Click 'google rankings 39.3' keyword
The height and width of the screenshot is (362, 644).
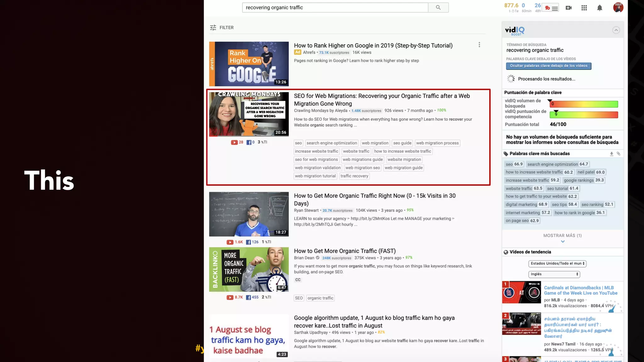point(584,180)
